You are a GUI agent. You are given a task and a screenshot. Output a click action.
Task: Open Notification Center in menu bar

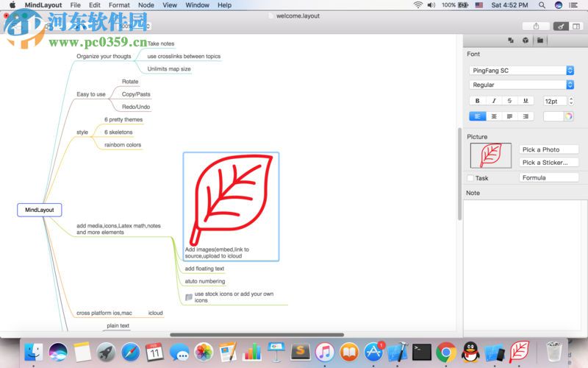pos(573,5)
